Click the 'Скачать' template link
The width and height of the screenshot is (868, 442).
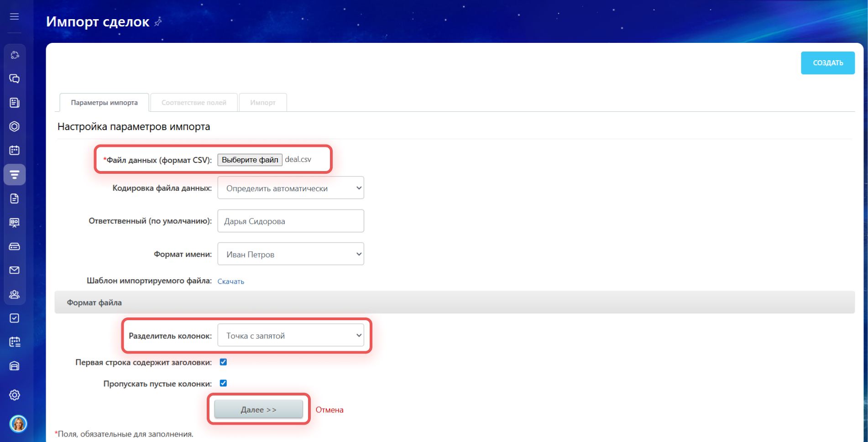pyautogui.click(x=230, y=281)
